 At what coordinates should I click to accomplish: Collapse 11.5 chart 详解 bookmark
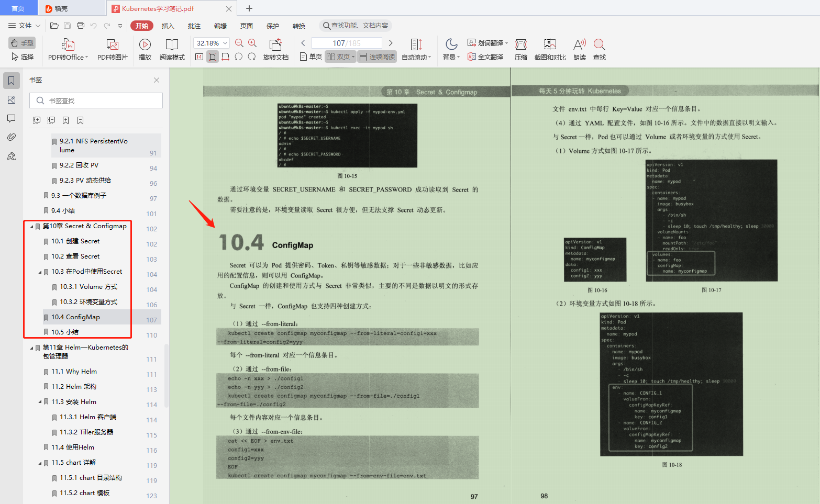pyautogui.click(x=40, y=463)
